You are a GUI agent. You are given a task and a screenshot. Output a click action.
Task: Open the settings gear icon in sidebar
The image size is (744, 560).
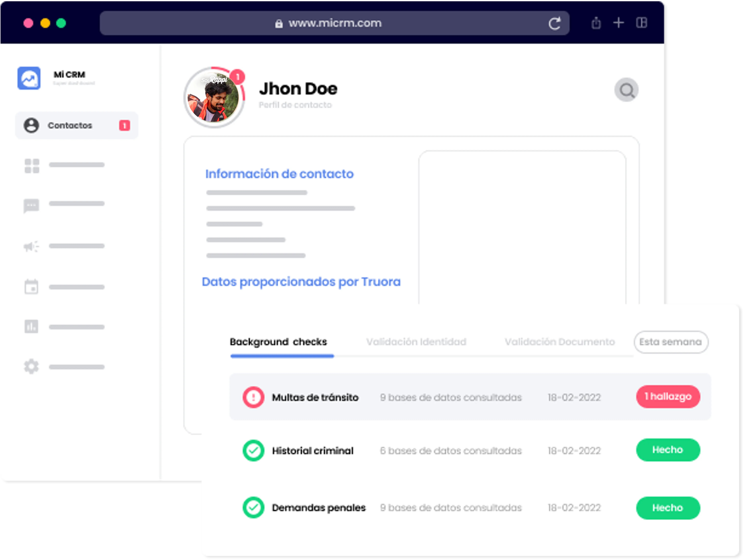pyautogui.click(x=31, y=366)
